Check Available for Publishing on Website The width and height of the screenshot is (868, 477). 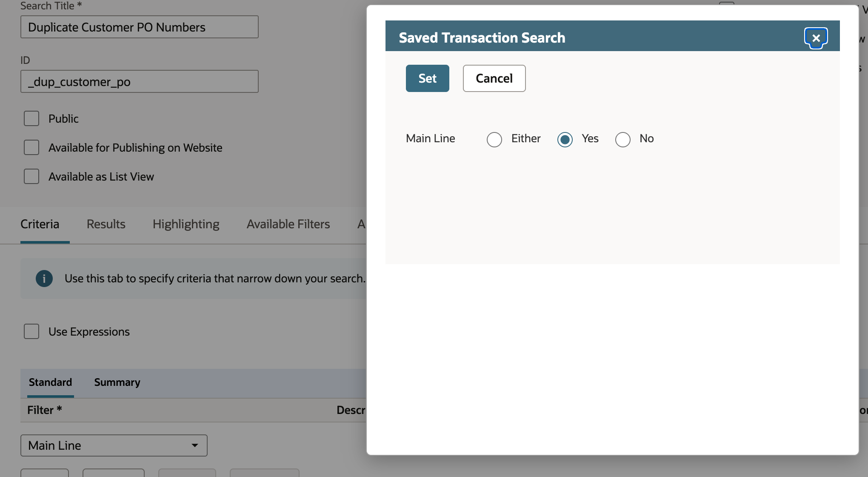pos(31,147)
